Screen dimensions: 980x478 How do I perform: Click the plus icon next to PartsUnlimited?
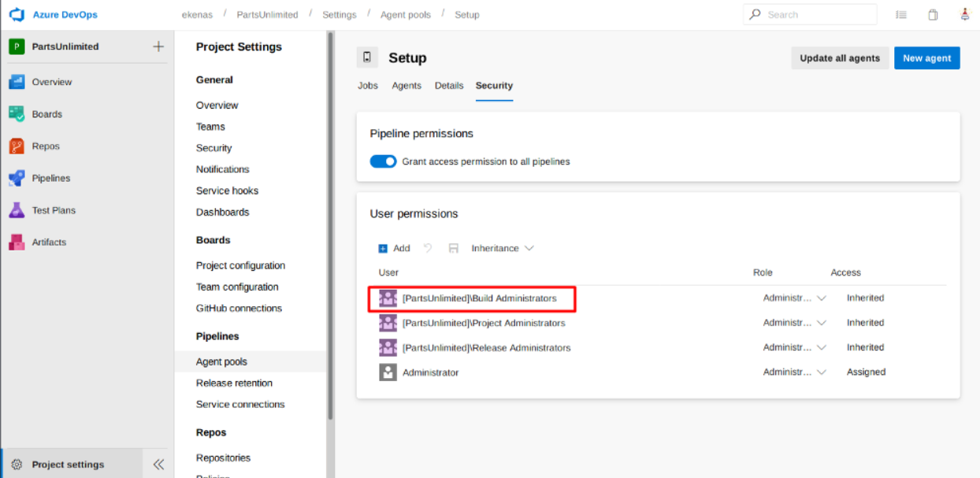coord(158,46)
